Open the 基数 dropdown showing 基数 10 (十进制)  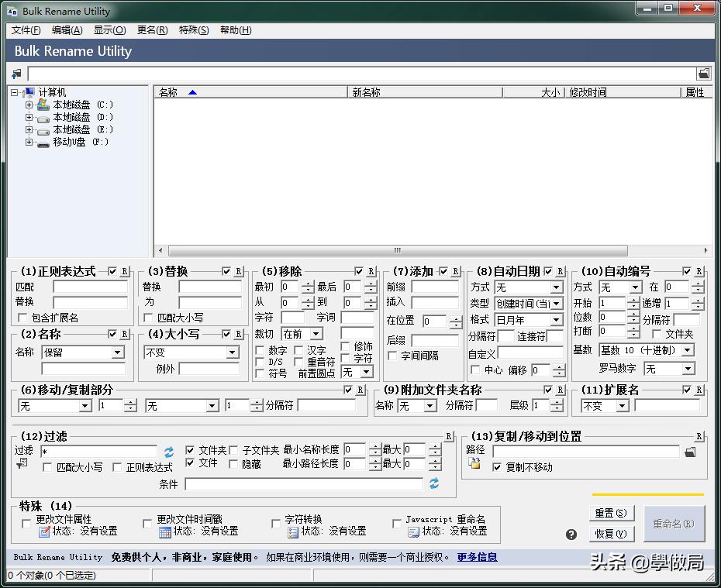coord(686,350)
